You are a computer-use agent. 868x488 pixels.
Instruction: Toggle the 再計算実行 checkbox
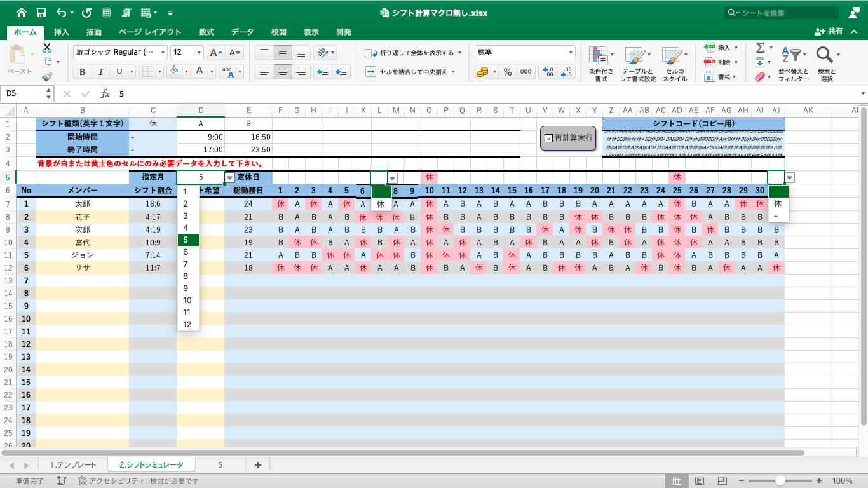click(x=549, y=138)
